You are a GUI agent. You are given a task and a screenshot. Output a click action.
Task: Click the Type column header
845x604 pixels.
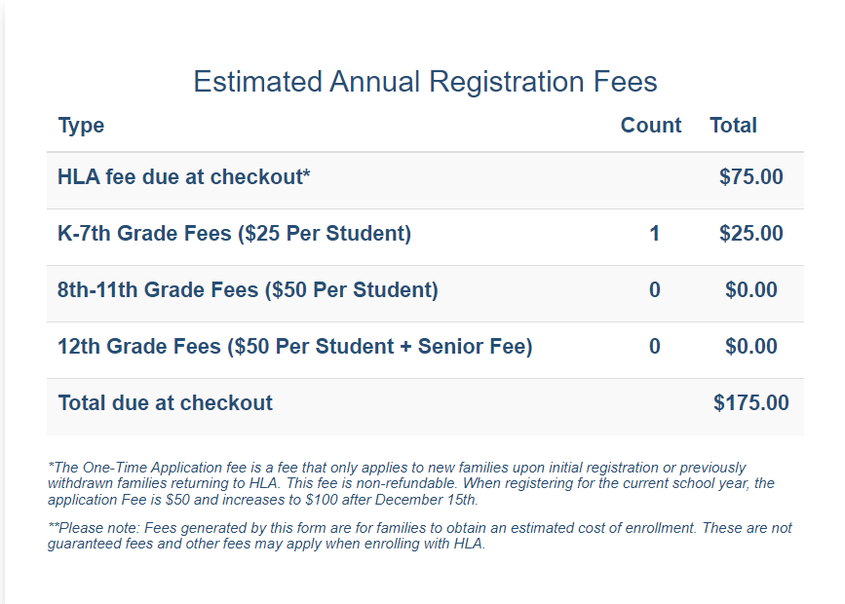tap(81, 126)
